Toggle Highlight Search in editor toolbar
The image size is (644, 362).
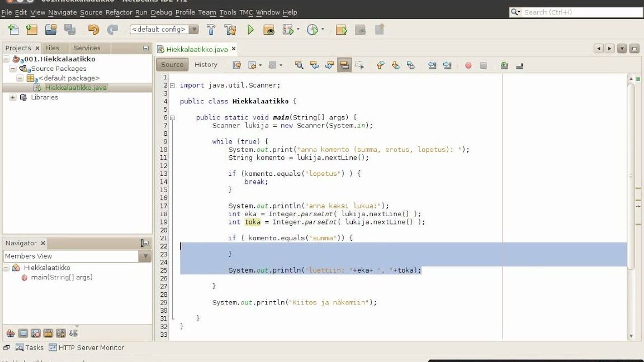[344, 65]
